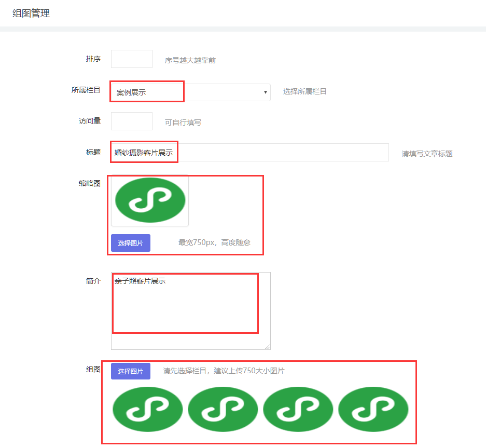
Task: Click the 访问量 visit count input field
Action: point(132,121)
